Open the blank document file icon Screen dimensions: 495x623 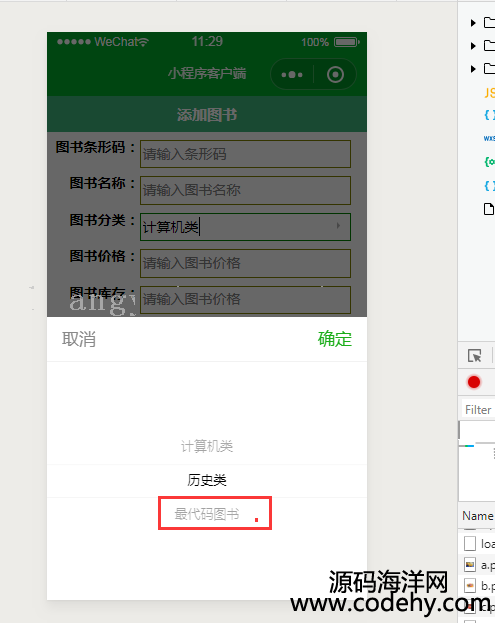click(489, 209)
